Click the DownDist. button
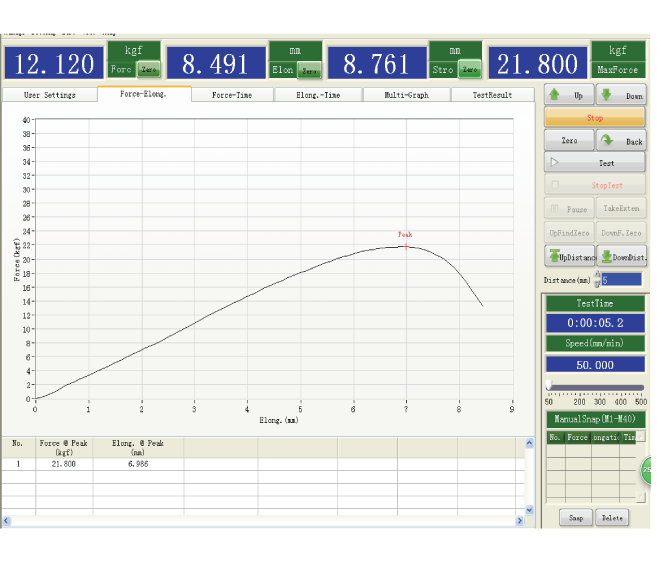Screen dimensions: 657x562 pyautogui.click(x=622, y=256)
